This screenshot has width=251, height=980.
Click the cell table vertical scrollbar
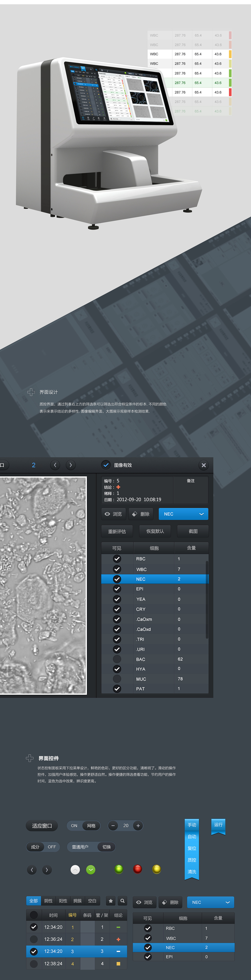point(207,600)
